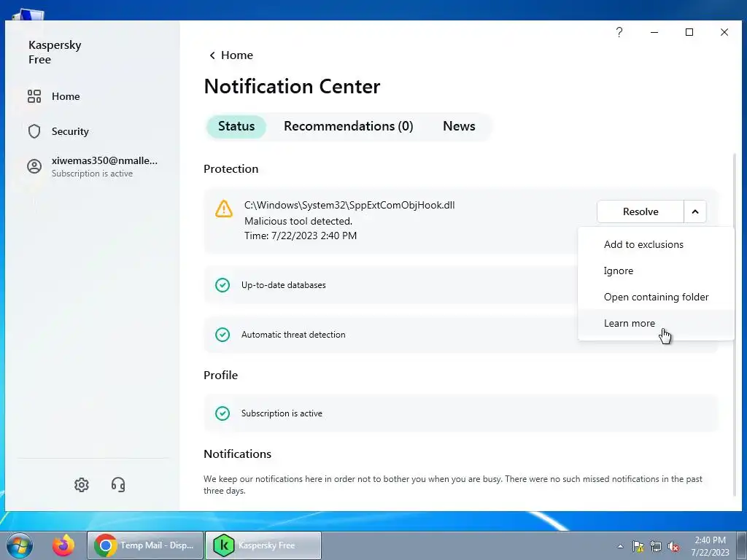The height and width of the screenshot is (560, 747).
Task: Click the Security label in sidebar
Action: 70,131
